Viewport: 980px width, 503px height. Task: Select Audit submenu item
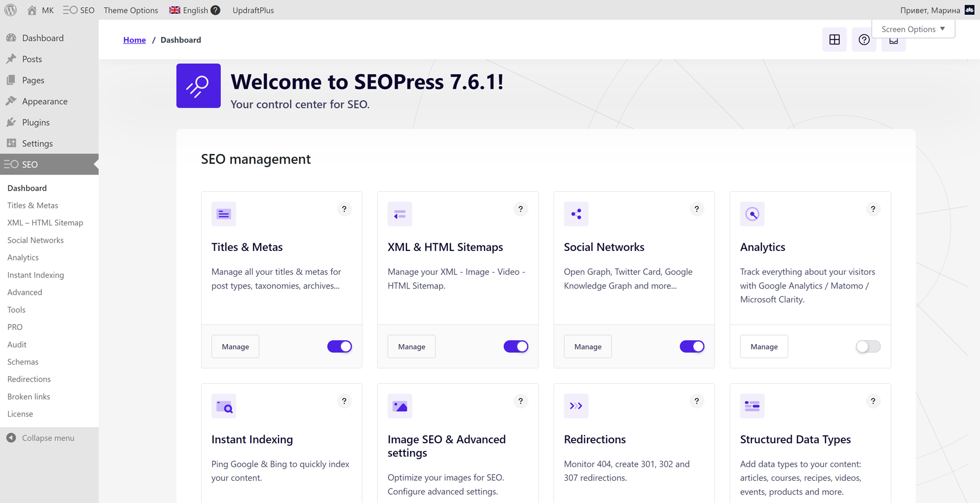pos(17,344)
